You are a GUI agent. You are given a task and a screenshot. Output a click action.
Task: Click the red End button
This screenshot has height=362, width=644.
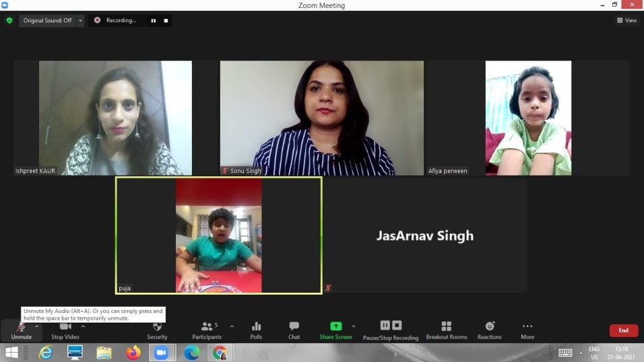click(x=623, y=330)
